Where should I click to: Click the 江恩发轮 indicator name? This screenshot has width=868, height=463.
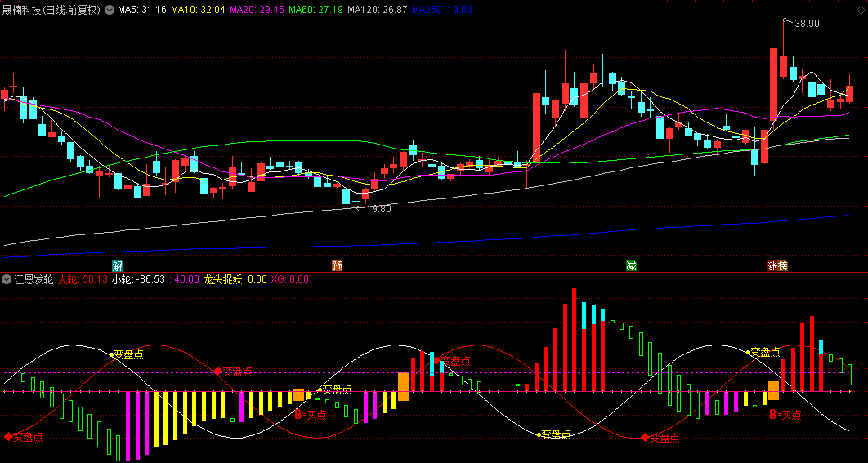[x=34, y=279]
